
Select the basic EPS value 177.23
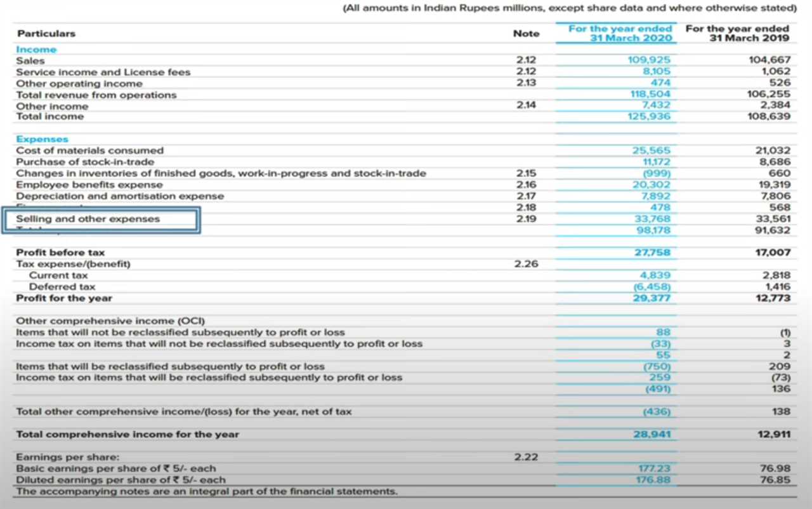[653, 469]
